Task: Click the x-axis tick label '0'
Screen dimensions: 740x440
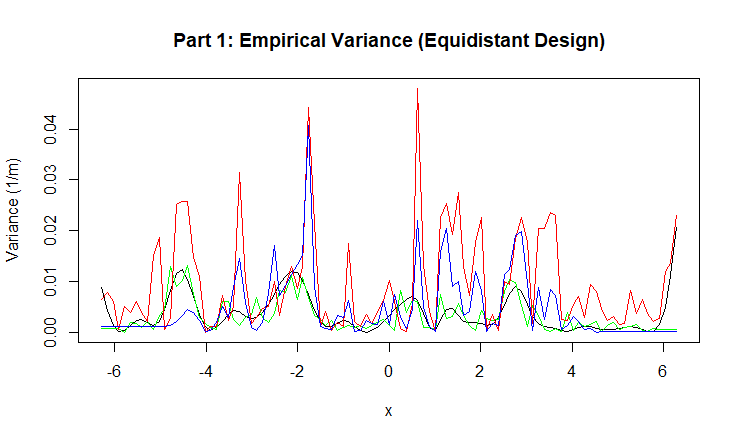Action: click(389, 371)
